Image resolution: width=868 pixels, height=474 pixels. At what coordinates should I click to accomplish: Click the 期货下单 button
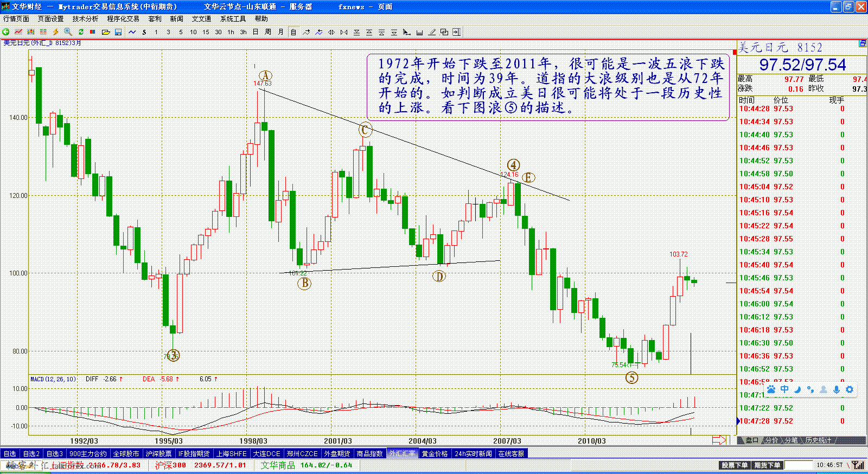[x=767, y=465]
